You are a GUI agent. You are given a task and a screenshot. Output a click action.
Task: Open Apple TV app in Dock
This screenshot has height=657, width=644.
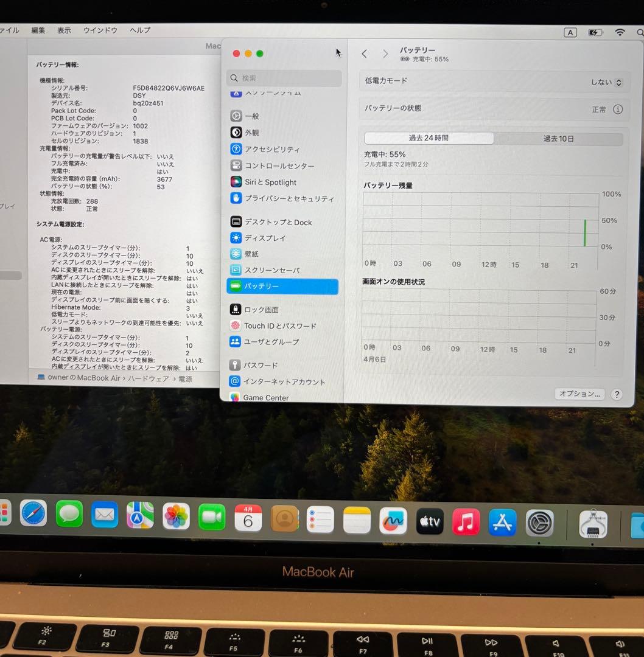coord(430,521)
